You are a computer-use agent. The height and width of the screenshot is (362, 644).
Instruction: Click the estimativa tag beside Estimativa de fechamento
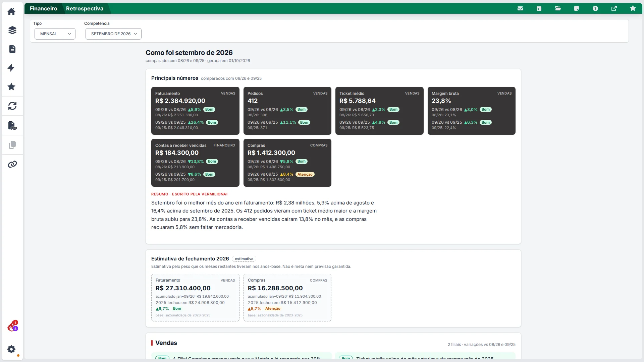coord(244,259)
